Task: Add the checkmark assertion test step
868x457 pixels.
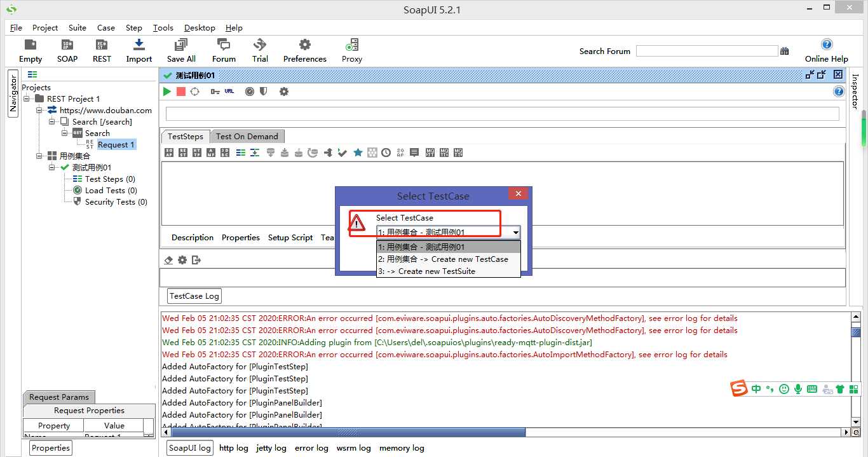Action: point(342,153)
